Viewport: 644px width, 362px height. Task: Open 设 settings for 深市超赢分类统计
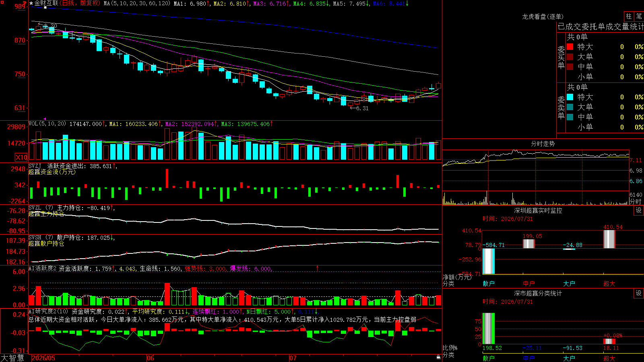tap(639, 293)
